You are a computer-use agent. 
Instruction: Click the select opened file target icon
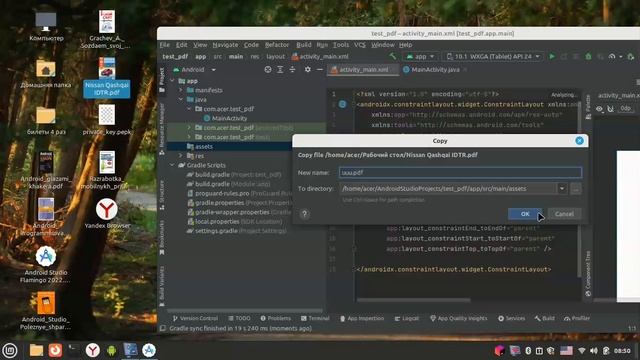268,70
